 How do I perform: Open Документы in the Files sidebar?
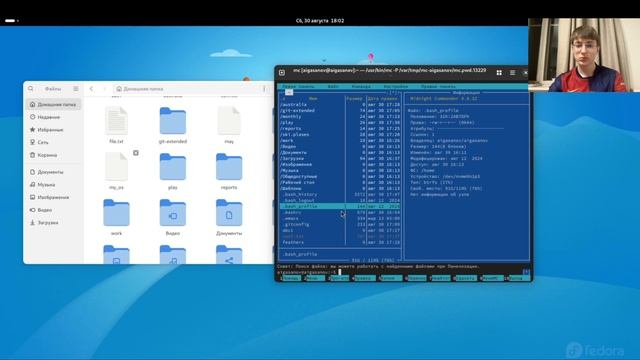point(53,172)
